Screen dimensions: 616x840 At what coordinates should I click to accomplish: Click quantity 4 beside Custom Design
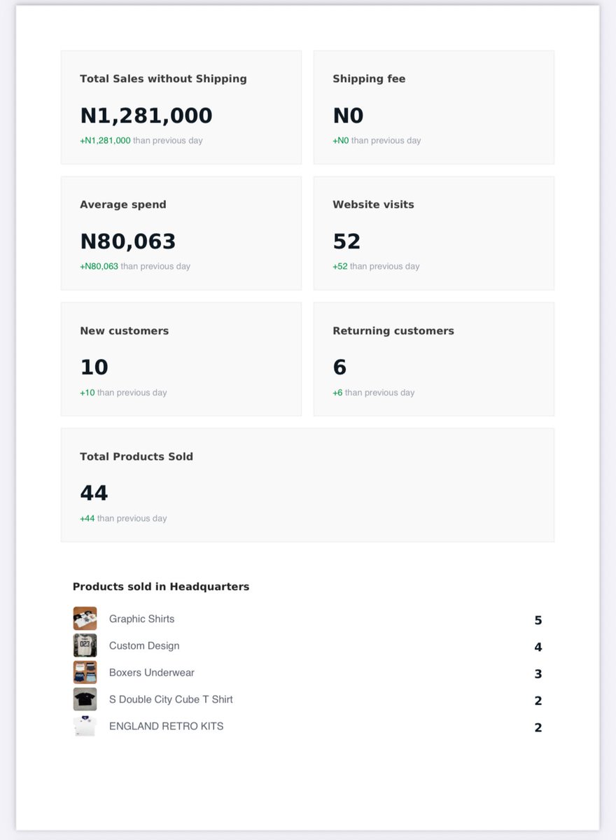pyautogui.click(x=538, y=647)
